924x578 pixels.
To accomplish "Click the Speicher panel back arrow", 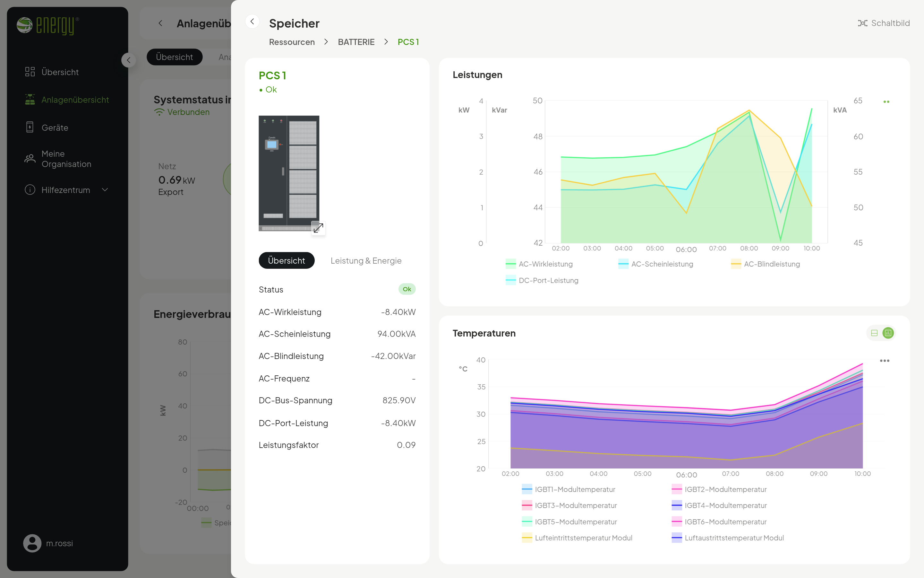I will 252,22.
